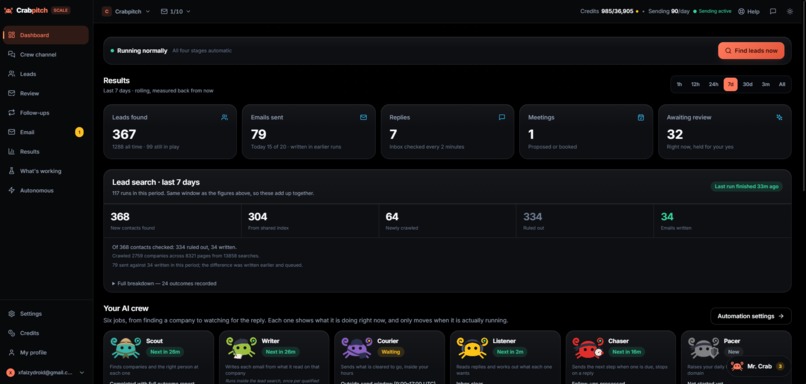Click the Leads found people icon
This screenshot has height=384, width=806.
pyautogui.click(x=224, y=117)
